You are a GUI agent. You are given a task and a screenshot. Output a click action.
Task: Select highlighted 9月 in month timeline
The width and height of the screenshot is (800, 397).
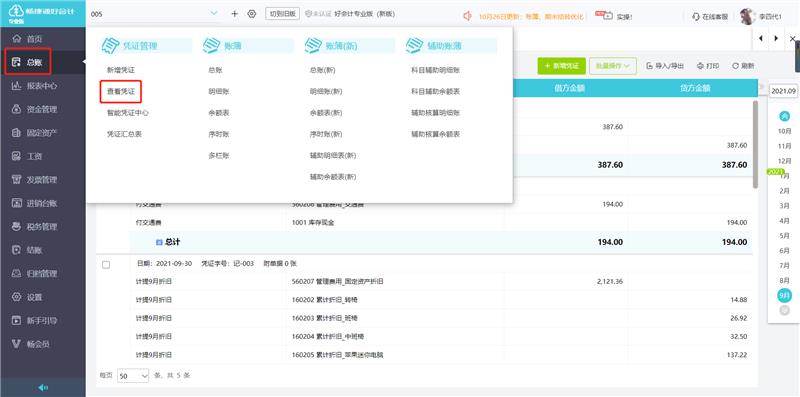coord(785,295)
